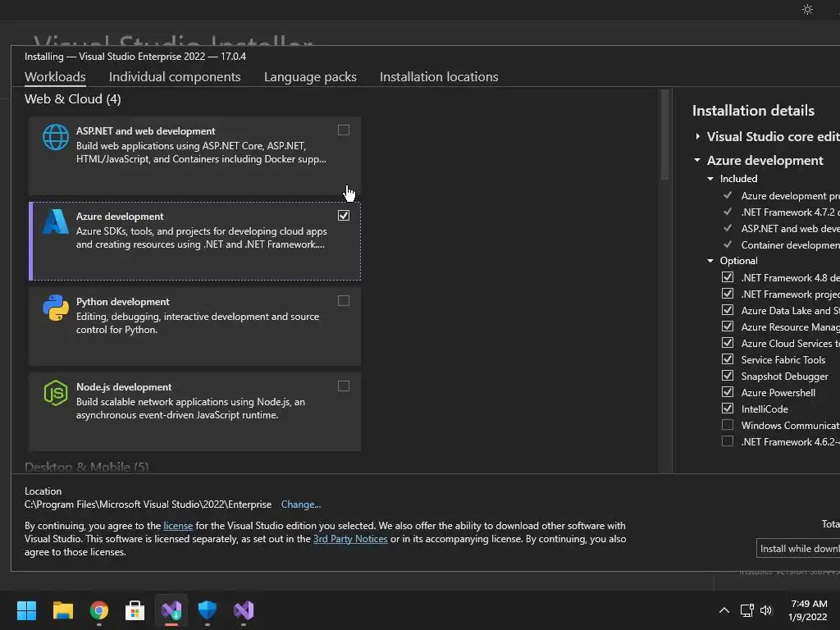Open Windows Security shield taskbar icon
The height and width of the screenshot is (630, 840).
coord(208,610)
